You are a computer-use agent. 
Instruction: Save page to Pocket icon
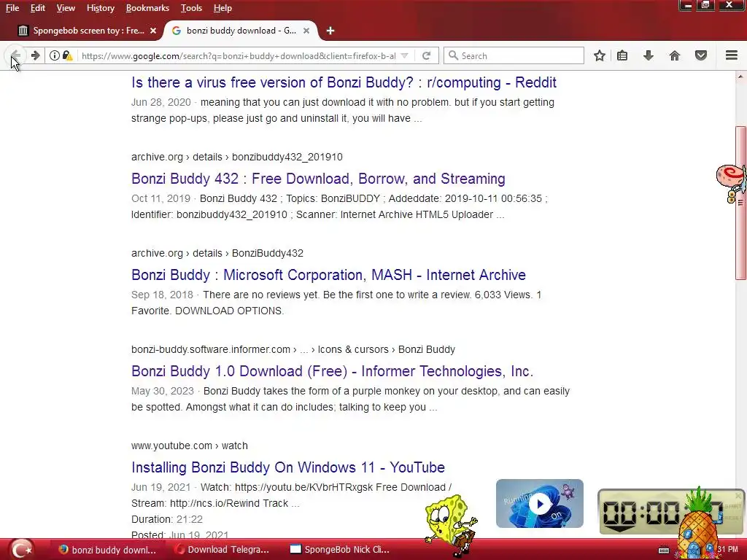701,55
